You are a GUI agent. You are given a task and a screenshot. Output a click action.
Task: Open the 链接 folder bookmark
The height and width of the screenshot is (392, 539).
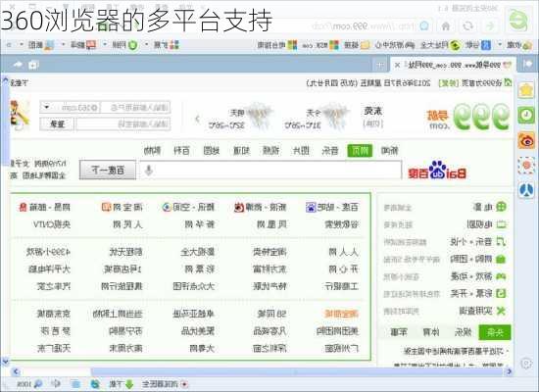pos(357,45)
